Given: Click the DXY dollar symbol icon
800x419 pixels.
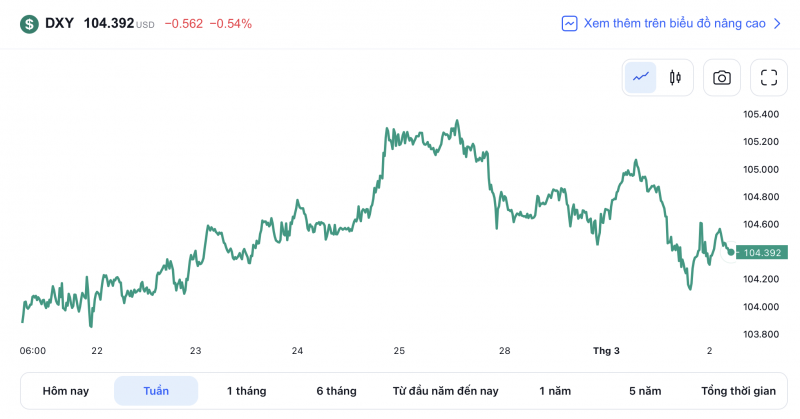Looking at the screenshot, I should point(29,23).
